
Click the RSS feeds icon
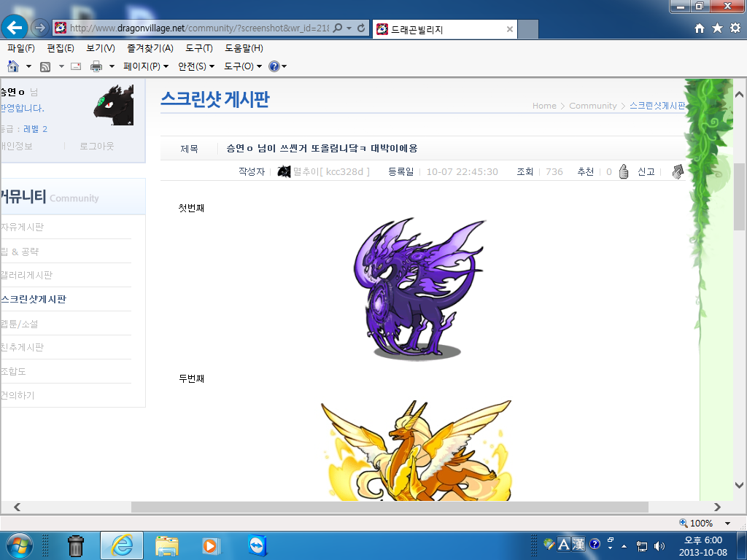pos(45,66)
